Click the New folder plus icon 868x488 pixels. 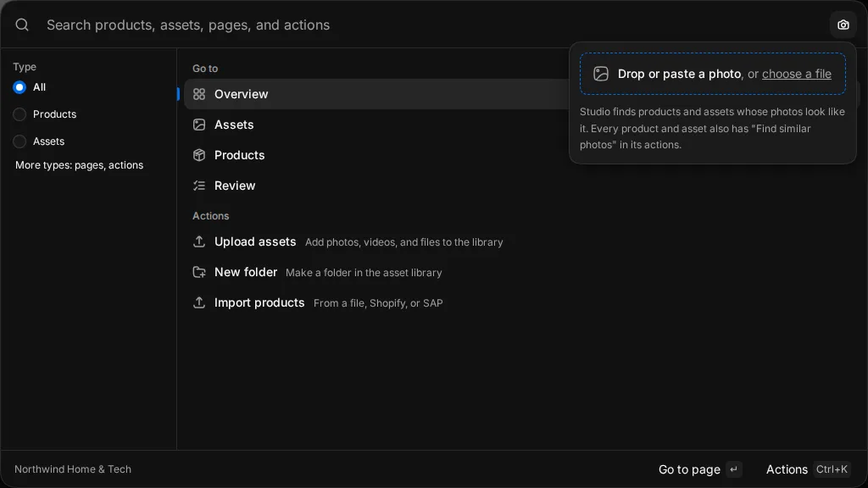click(x=199, y=272)
